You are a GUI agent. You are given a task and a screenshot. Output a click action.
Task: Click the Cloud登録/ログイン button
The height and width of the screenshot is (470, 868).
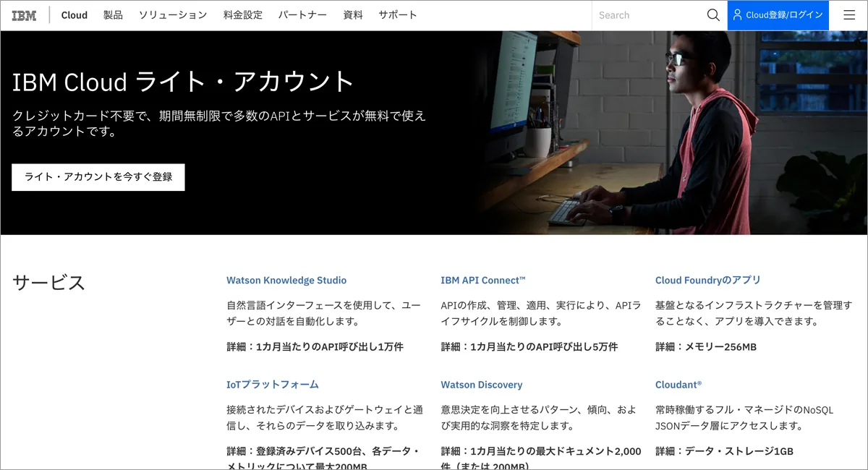point(778,15)
